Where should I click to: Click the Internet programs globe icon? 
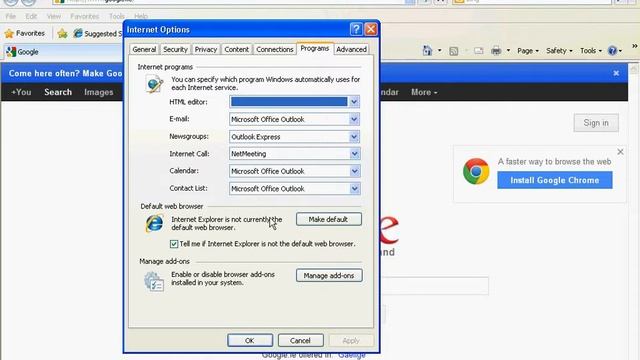click(x=154, y=84)
